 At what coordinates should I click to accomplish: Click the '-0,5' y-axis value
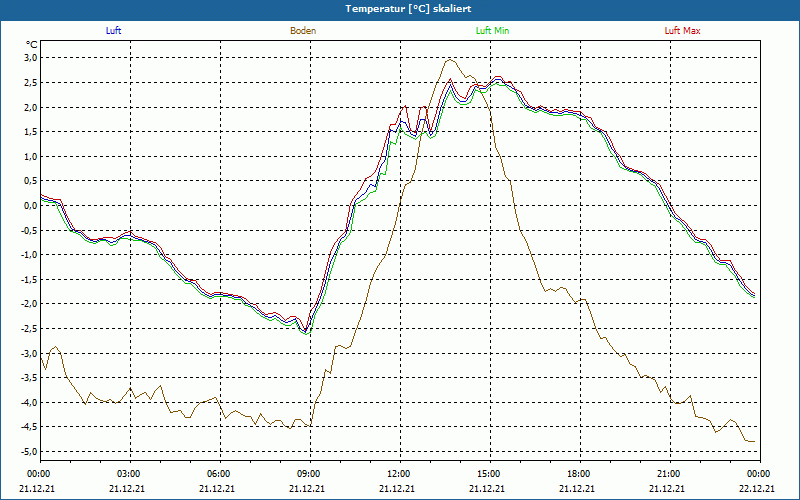pyautogui.click(x=29, y=230)
